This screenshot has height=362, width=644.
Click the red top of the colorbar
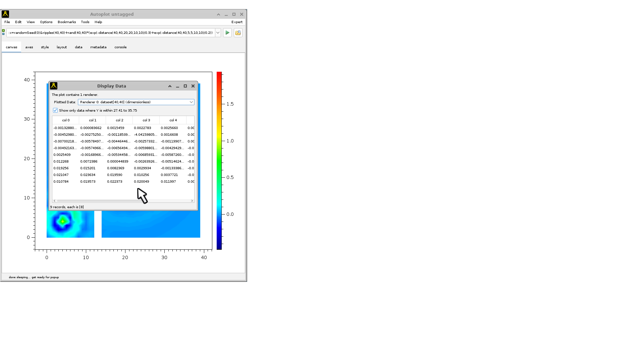[219, 74]
